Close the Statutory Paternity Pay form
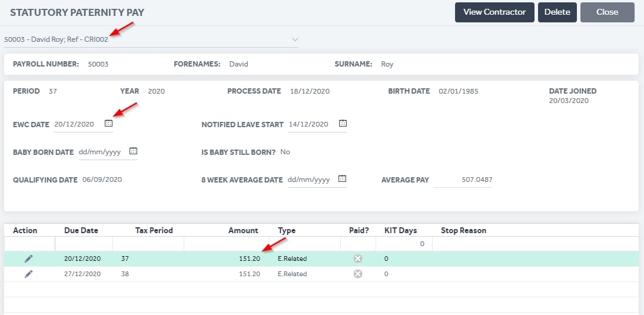Viewport: 644px width, 315px height. tap(608, 12)
